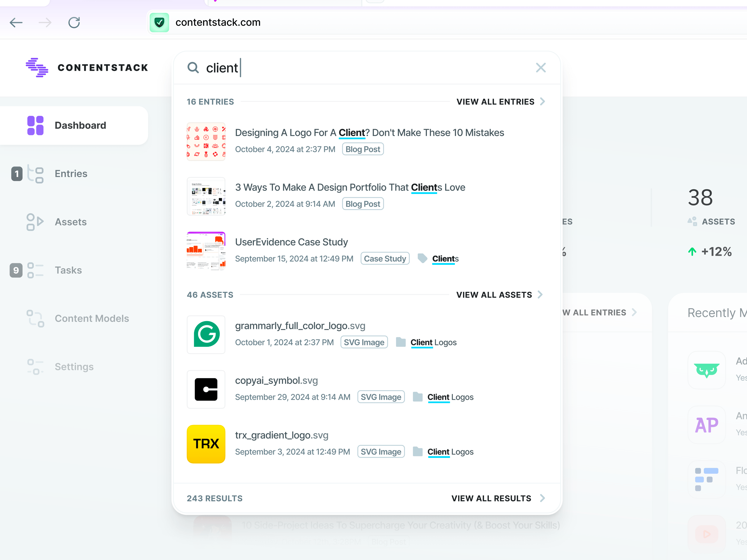The width and height of the screenshot is (747, 560).
Task: Click View All Results
Action: pyautogui.click(x=491, y=498)
